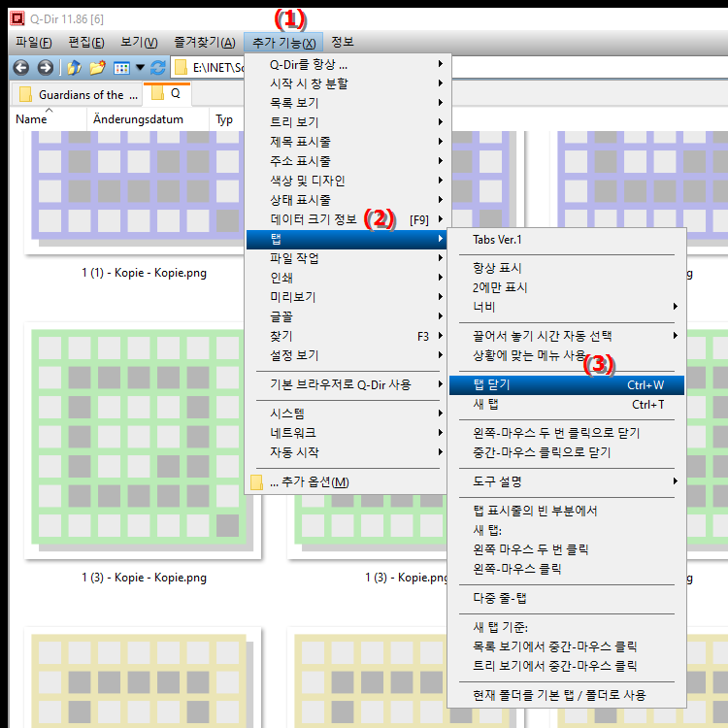Expand the 목록 보기 submenu

346,103
